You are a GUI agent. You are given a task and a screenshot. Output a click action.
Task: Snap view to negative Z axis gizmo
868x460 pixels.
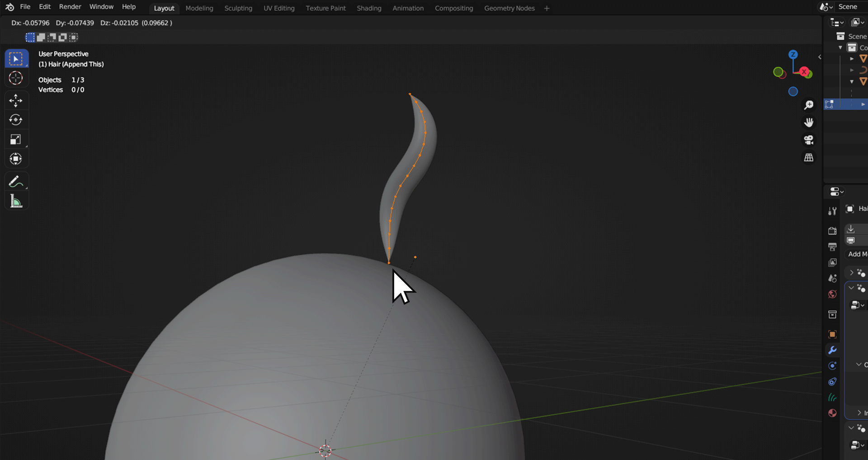tap(793, 92)
